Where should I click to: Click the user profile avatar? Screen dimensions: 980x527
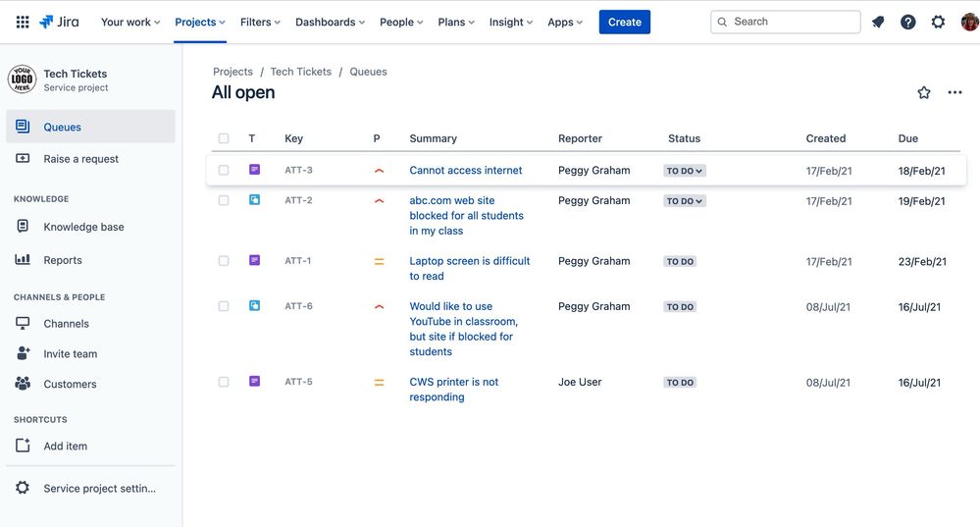coord(970,22)
